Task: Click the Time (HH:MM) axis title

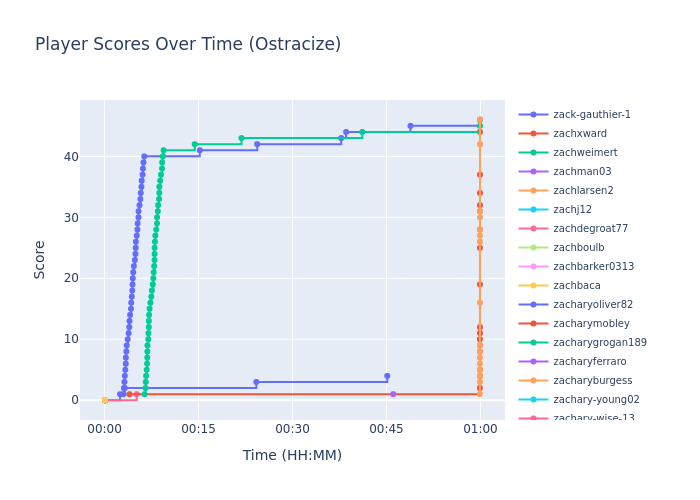Action: [x=292, y=456]
